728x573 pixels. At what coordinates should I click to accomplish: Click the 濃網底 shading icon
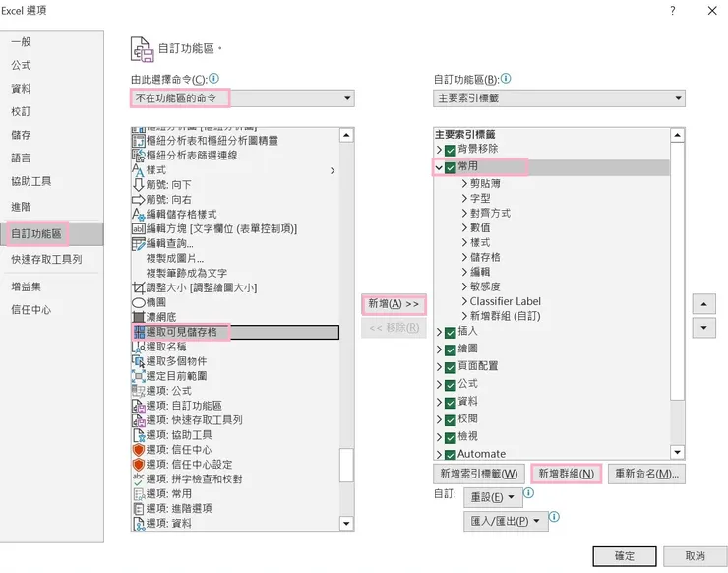[x=139, y=317]
